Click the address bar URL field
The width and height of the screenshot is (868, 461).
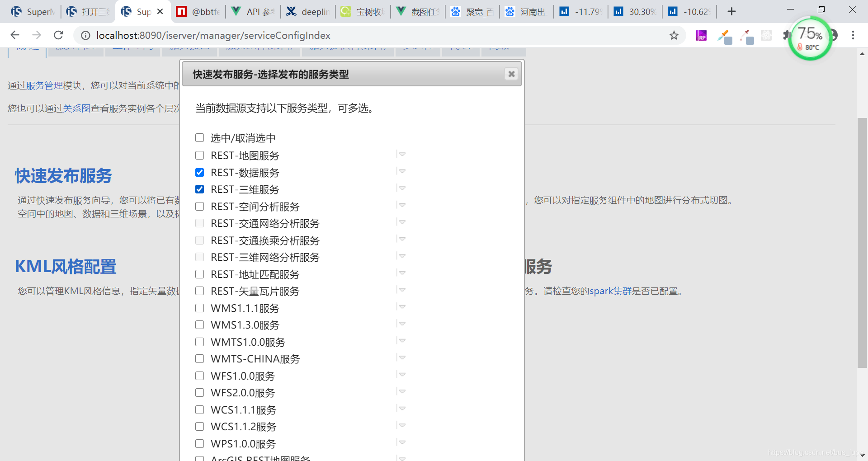point(380,35)
